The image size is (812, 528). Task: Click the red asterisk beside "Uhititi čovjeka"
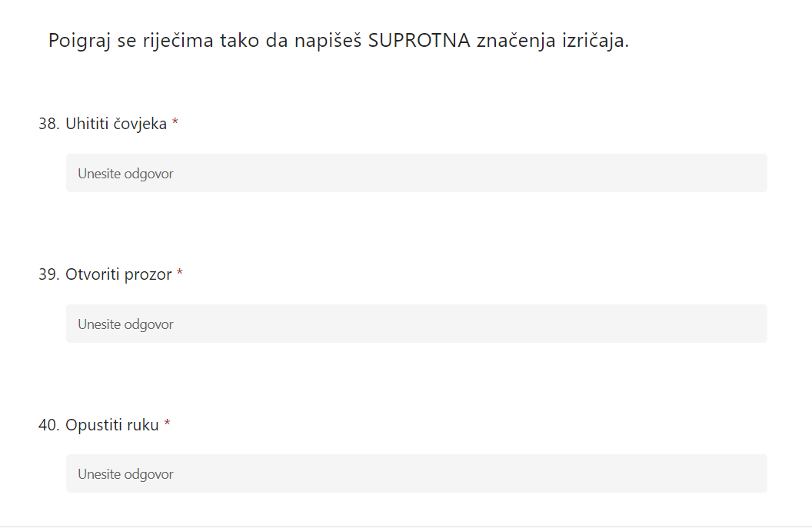175,123
